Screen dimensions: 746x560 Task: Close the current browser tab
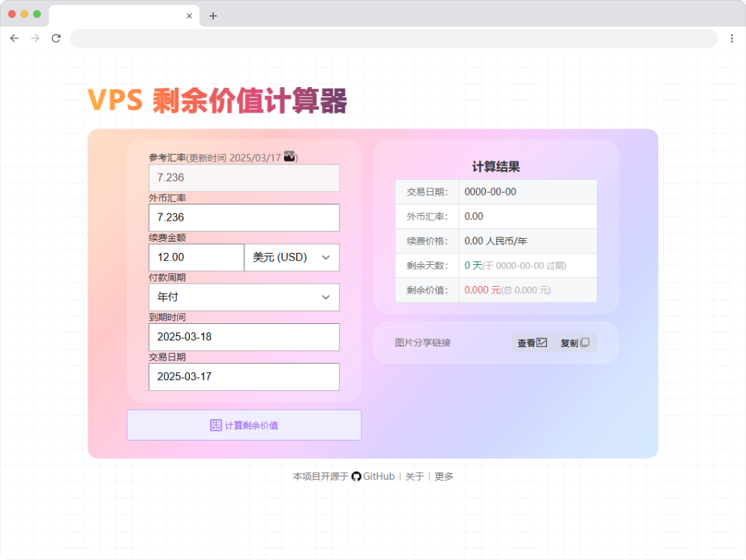[189, 16]
